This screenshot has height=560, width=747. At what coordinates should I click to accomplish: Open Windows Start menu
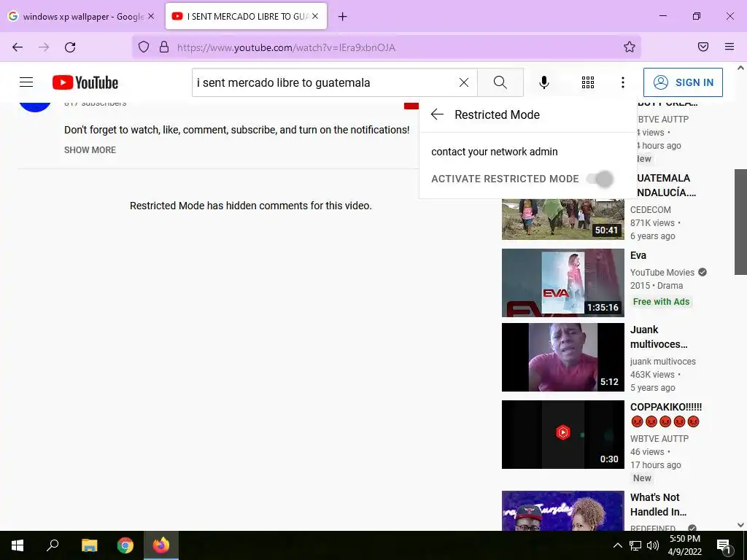point(18,545)
